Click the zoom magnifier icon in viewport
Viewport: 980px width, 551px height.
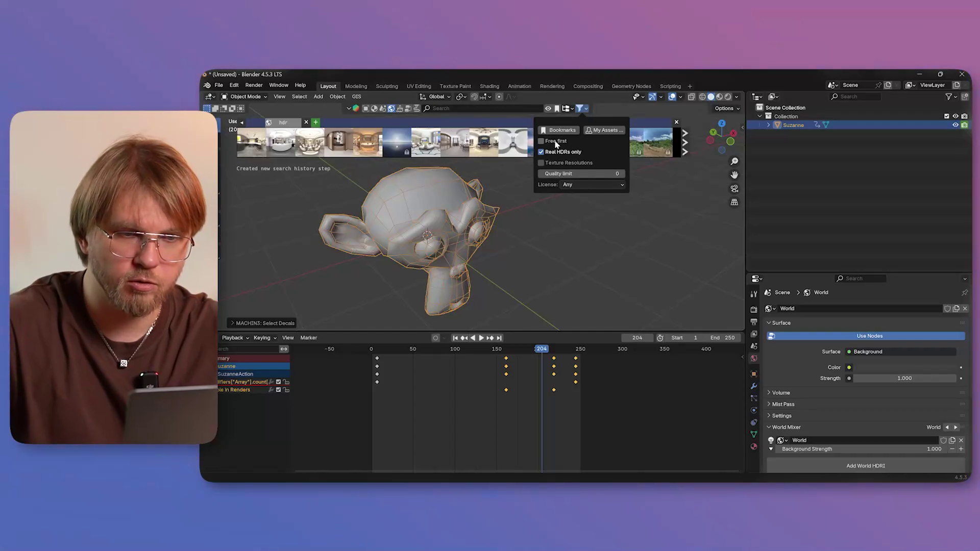(734, 161)
